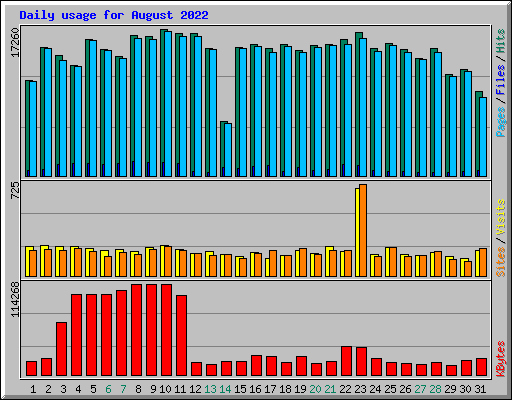
Task: Click the red KBytes bar for day 31
Action: 481,367
